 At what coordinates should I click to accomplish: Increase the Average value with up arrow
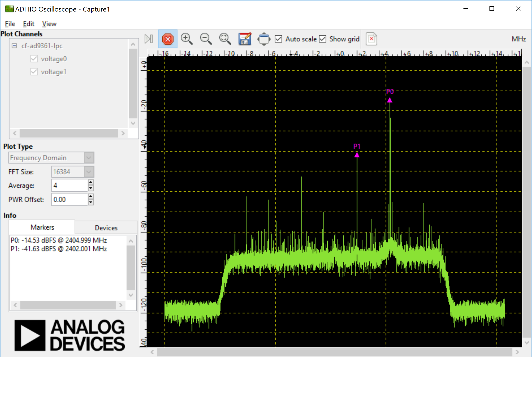91,183
